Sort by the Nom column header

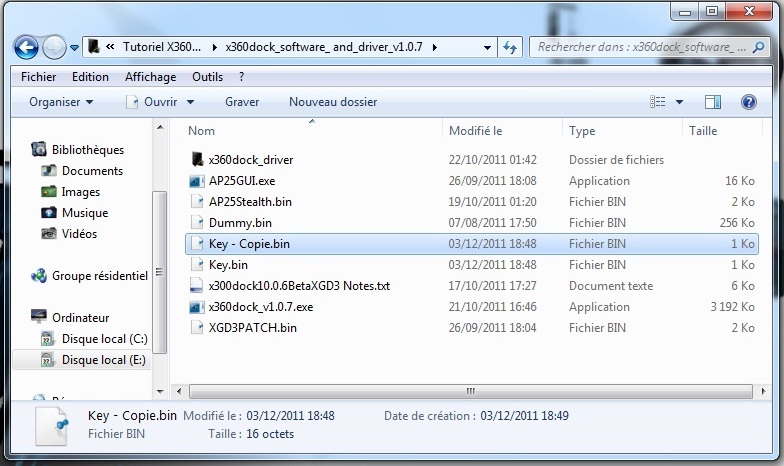click(x=202, y=131)
